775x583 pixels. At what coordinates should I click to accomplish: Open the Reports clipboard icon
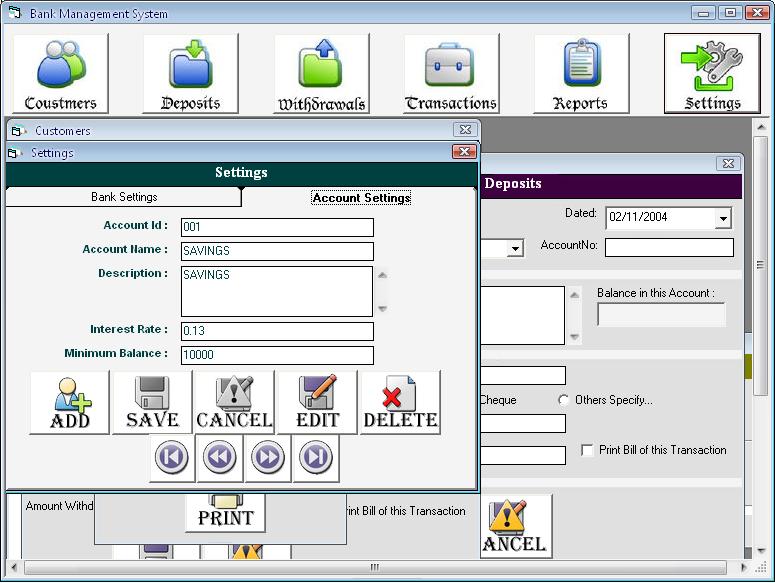[x=581, y=74]
